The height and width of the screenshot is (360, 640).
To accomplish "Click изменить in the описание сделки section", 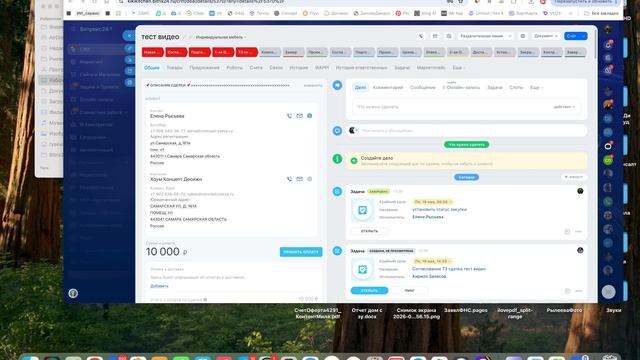I will pyautogui.click(x=313, y=86).
